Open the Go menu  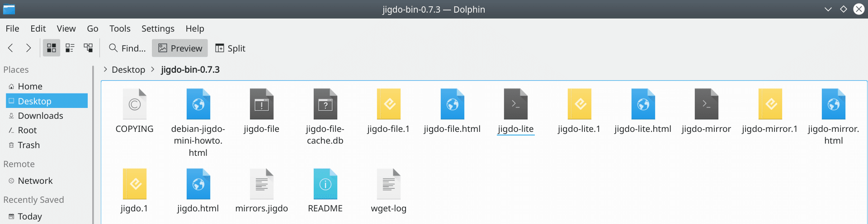(x=93, y=28)
